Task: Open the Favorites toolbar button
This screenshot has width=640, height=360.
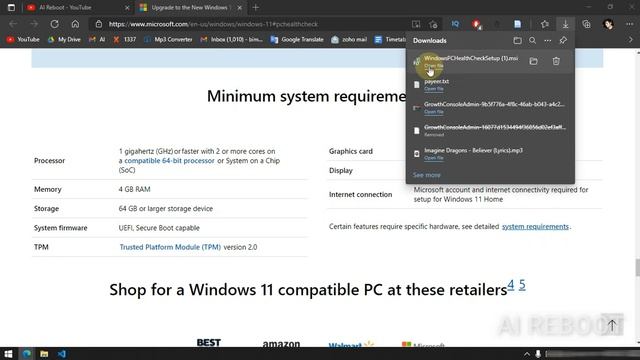Action: (x=544, y=24)
